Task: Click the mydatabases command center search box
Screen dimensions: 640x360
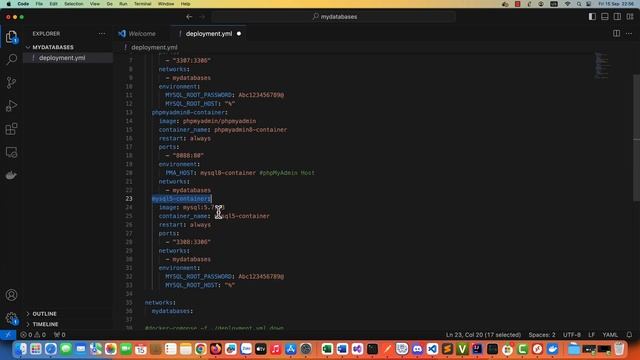Action: (333, 17)
